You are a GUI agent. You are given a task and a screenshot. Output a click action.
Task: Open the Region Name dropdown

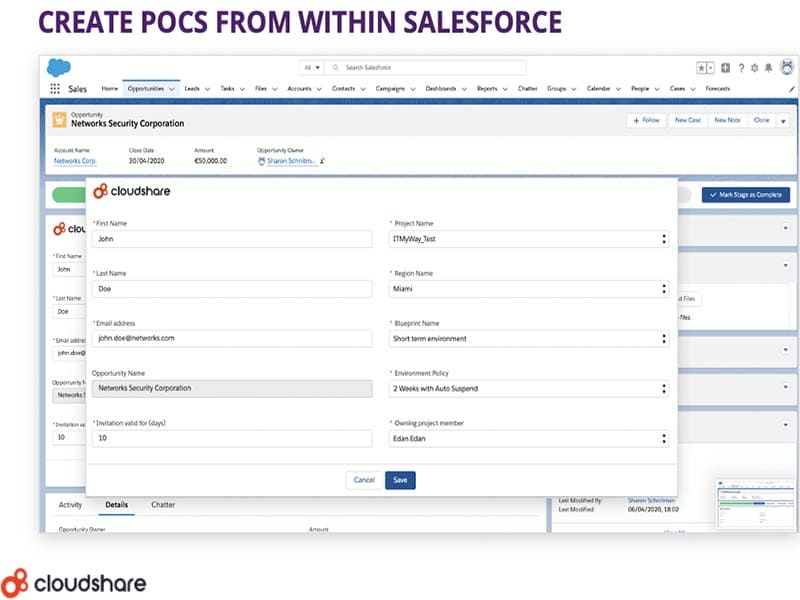(x=528, y=289)
